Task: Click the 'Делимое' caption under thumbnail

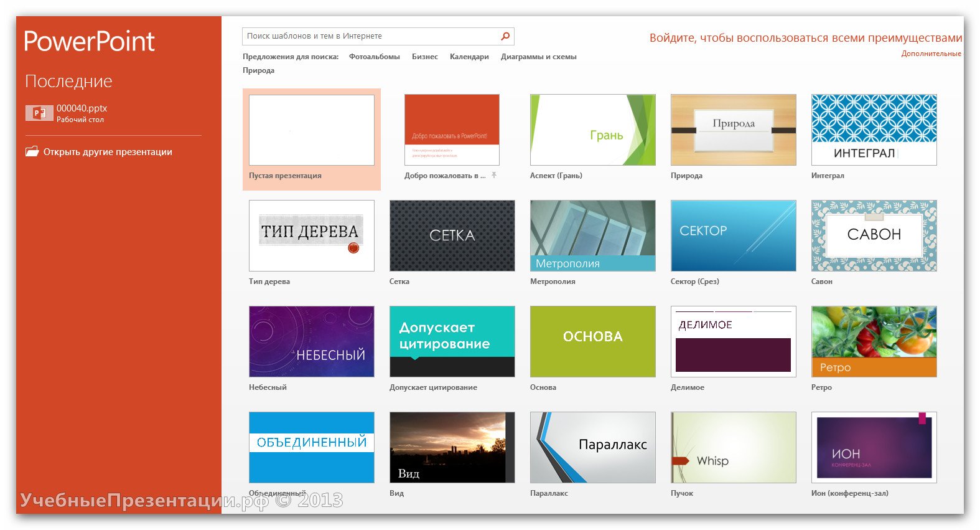Action: (688, 387)
